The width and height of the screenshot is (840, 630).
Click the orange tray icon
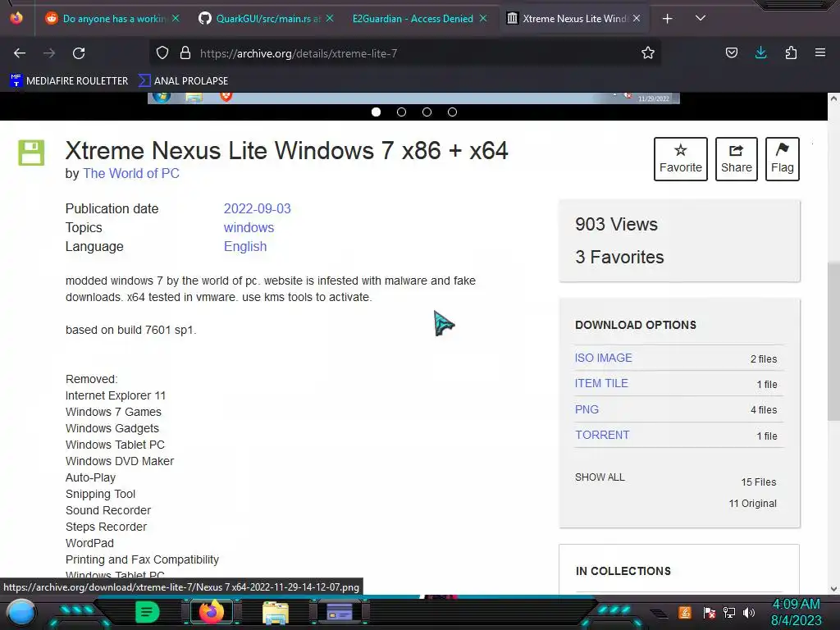(685, 612)
